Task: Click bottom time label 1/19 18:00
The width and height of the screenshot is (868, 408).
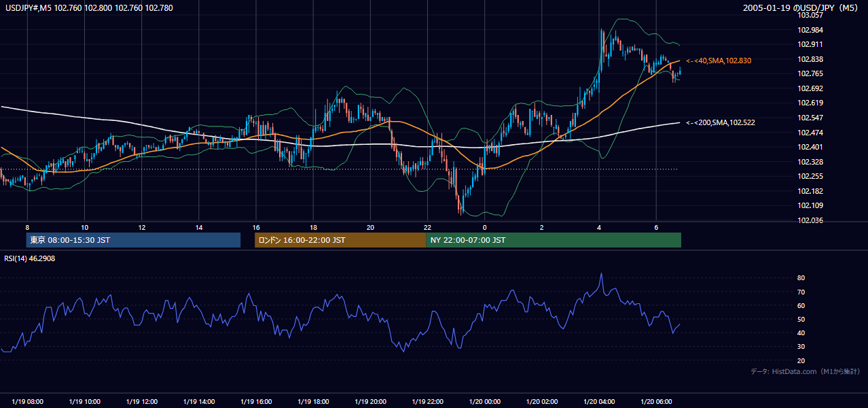Action: [x=313, y=401]
